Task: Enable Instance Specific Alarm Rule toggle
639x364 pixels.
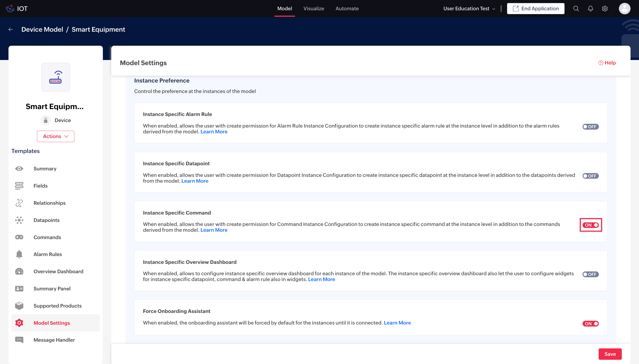Action: click(590, 127)
